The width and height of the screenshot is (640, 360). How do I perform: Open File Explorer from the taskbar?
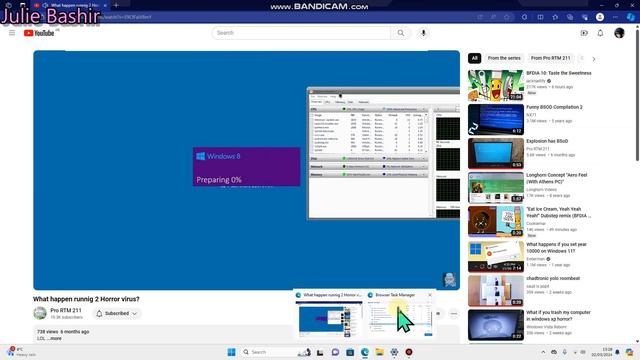point(379,352)
